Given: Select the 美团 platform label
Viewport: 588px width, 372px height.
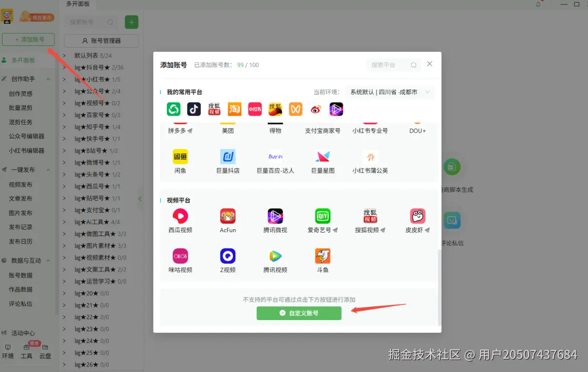Looking at the screenshot, I should pos(228,131).
